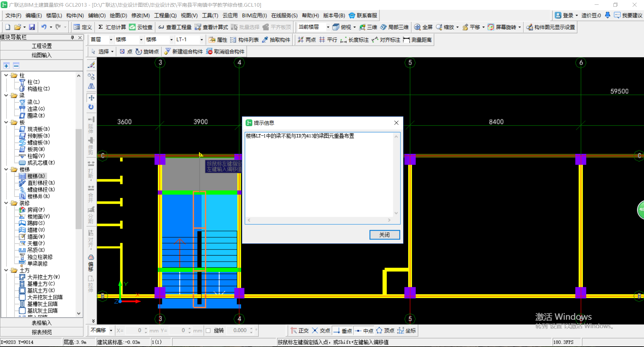This screenshot has height=347, width=644.
Task: Toggle 顶点 vertex snap
Action: (x=385, y=331)
